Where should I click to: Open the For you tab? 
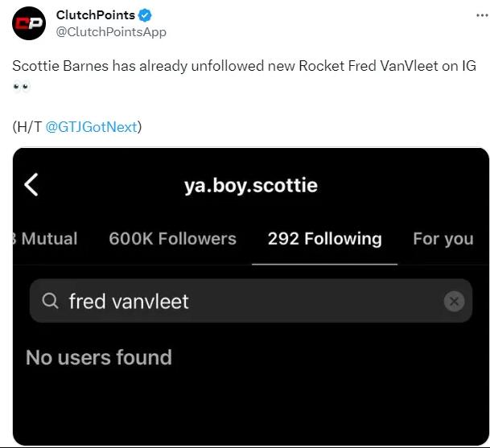[443, 239]
